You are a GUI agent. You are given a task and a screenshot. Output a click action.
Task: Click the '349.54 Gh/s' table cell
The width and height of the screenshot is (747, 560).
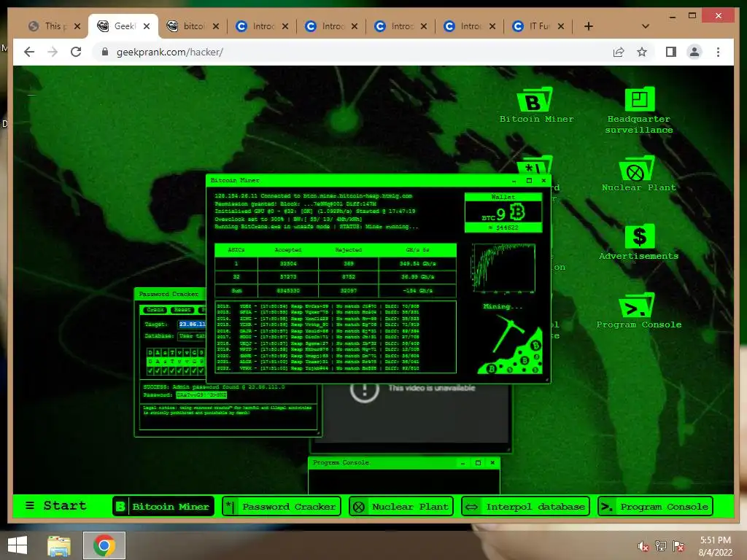417,264
